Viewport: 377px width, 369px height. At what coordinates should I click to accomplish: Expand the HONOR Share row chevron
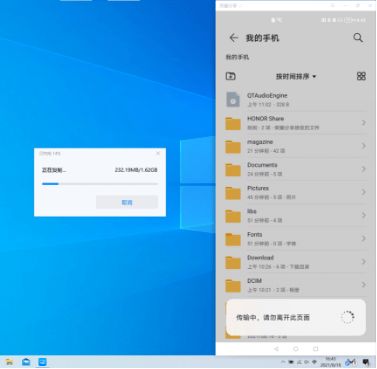tap(363, 123)
